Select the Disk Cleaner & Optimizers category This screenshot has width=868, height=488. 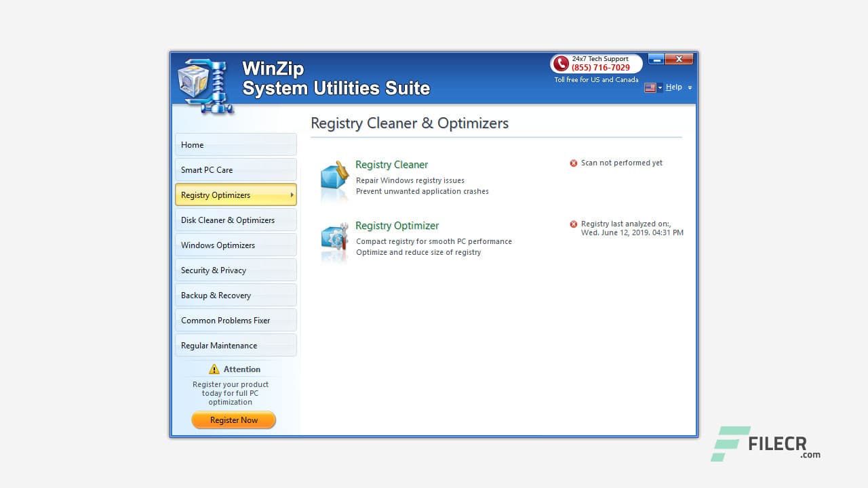click(235, 220)
